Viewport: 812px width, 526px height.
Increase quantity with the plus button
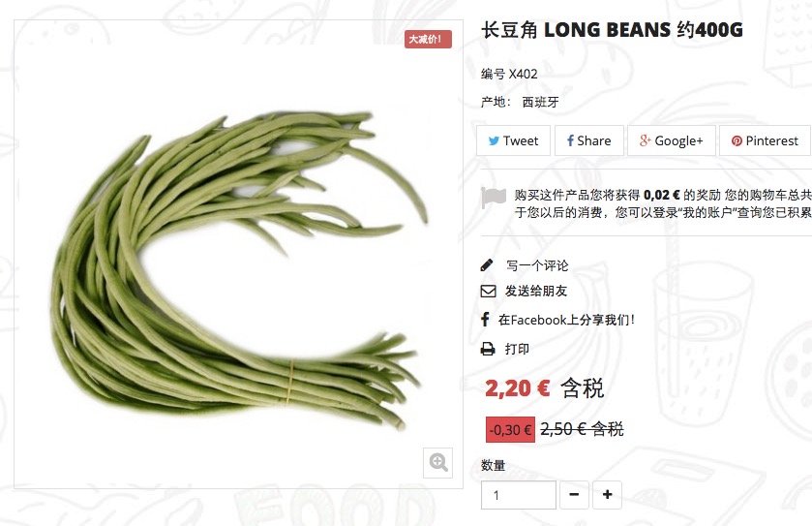click(607, 495)
